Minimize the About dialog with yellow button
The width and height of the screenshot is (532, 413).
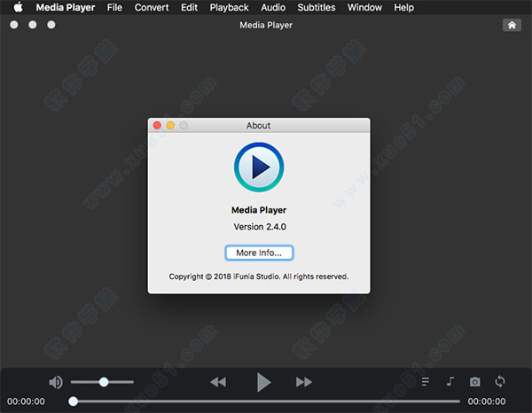(170, 126)
